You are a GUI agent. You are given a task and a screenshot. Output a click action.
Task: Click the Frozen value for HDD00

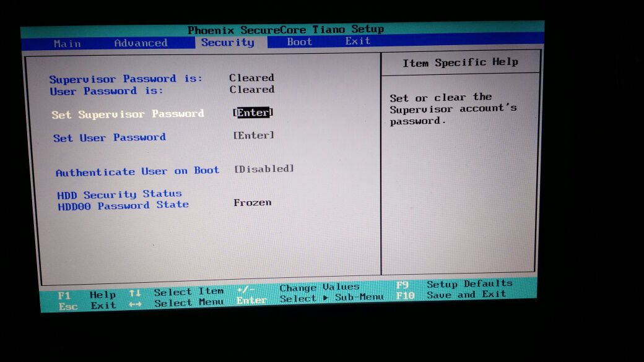252,202
